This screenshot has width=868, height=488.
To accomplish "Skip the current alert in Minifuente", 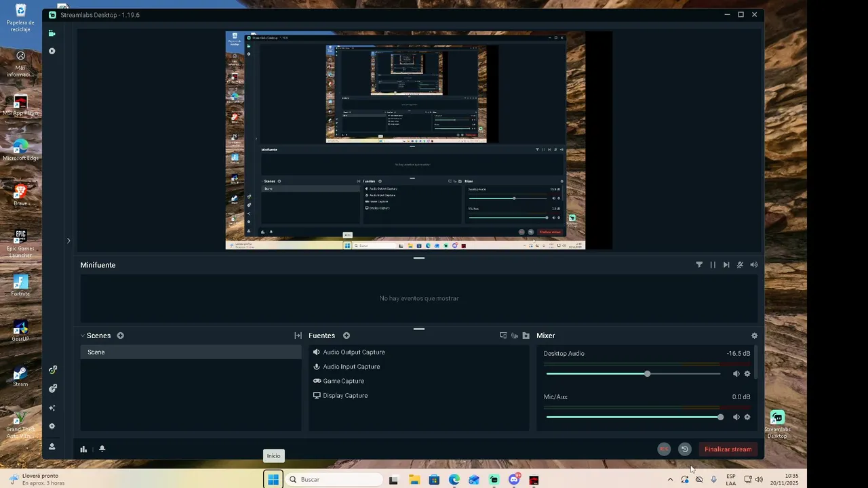I will (x=726, y=265).
